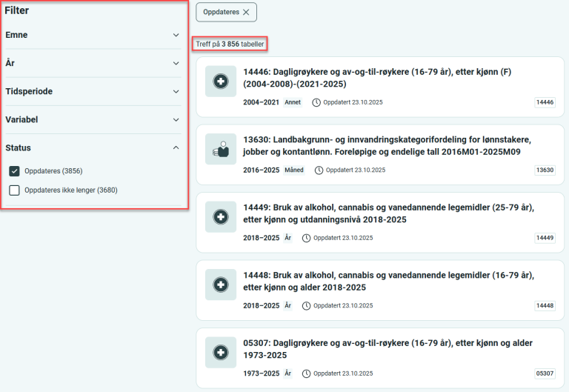The height and width of the screenshot is (392, 569).
Task: Click the Annet frequency tag
Action: [x=293, y=102]
